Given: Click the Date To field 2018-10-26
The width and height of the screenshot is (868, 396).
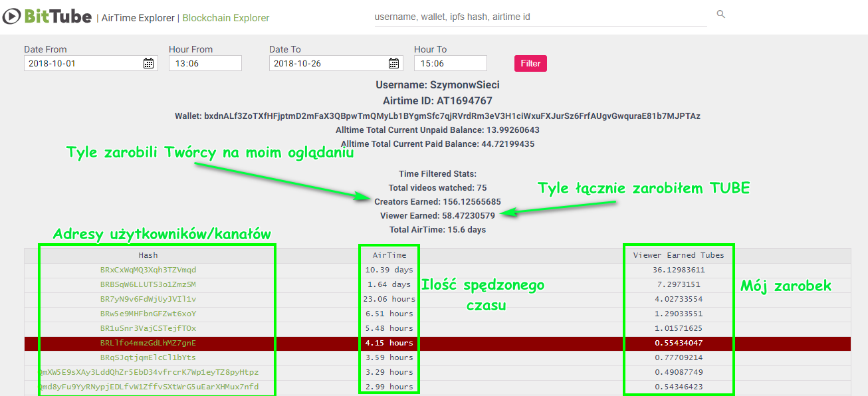Looking at the screenshot, I should point(336,63).
